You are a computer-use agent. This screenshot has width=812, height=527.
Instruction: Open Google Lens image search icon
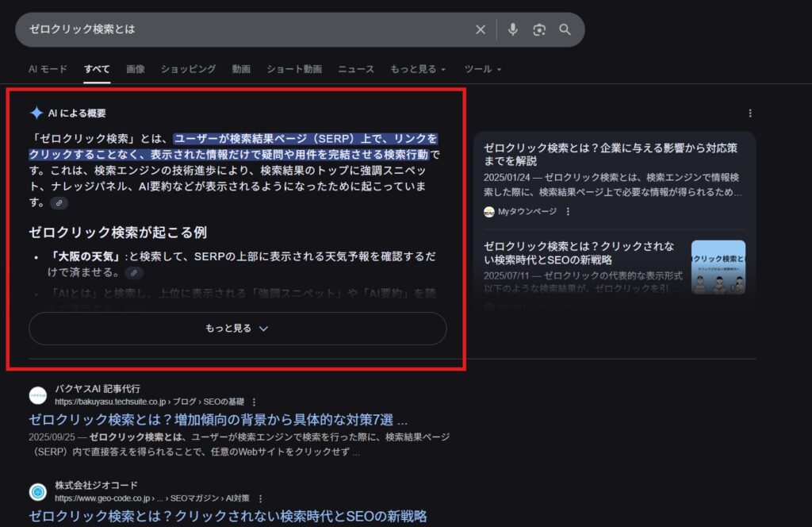[x=539, y=29]
